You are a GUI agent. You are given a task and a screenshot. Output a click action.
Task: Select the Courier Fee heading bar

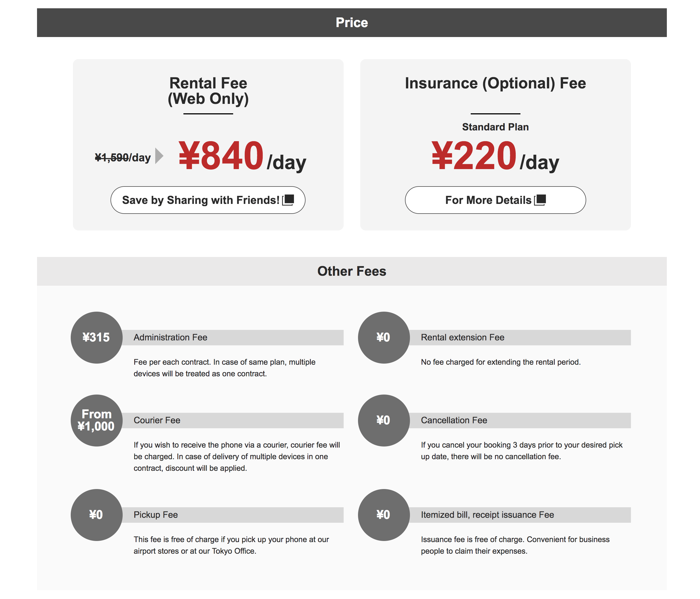click(232, 420)
